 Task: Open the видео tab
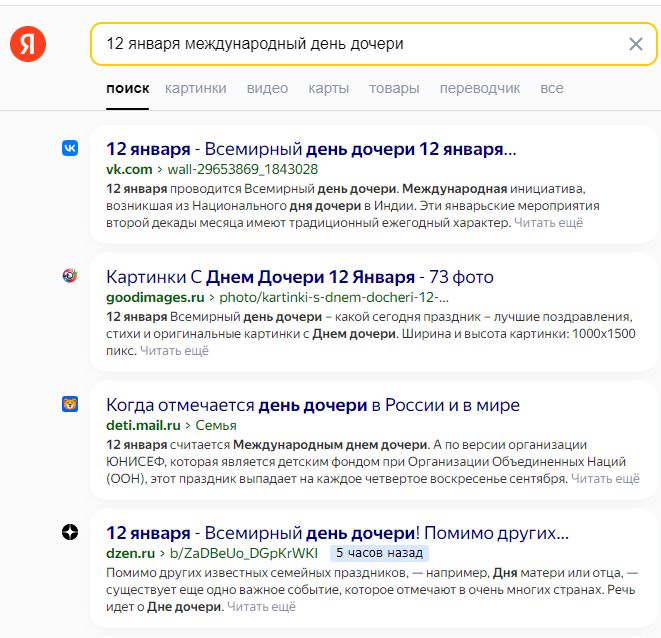click(x=267, y=88)
